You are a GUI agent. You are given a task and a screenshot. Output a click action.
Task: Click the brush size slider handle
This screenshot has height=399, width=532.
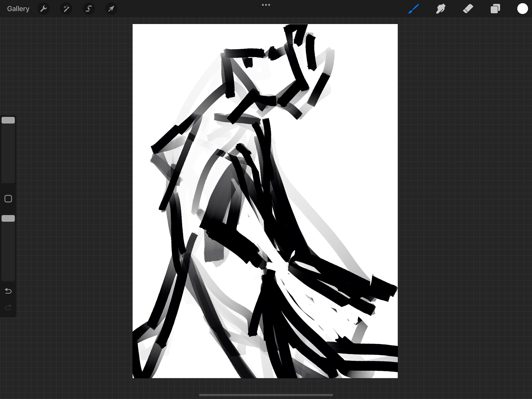(x=8, y=120)
